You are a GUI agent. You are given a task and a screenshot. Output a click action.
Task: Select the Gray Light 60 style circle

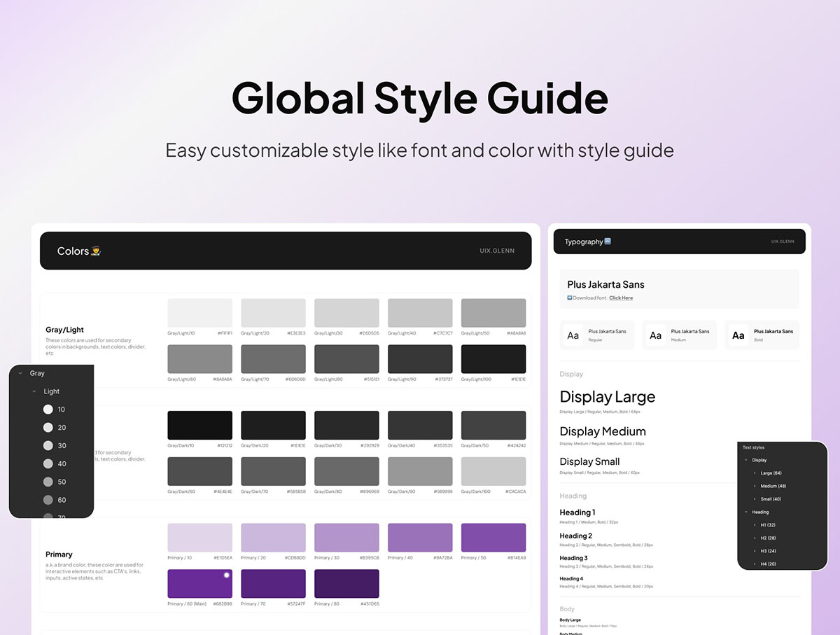(x=48, y=500)
